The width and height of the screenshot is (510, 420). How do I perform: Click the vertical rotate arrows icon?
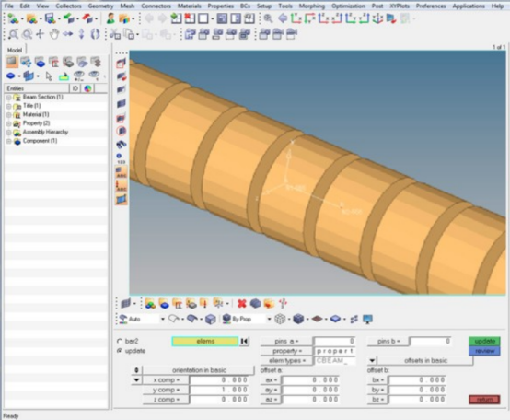click(x=81, y=34)
